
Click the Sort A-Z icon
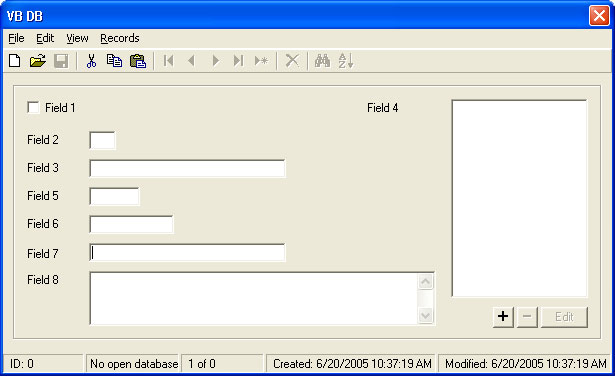click(346, 61)
